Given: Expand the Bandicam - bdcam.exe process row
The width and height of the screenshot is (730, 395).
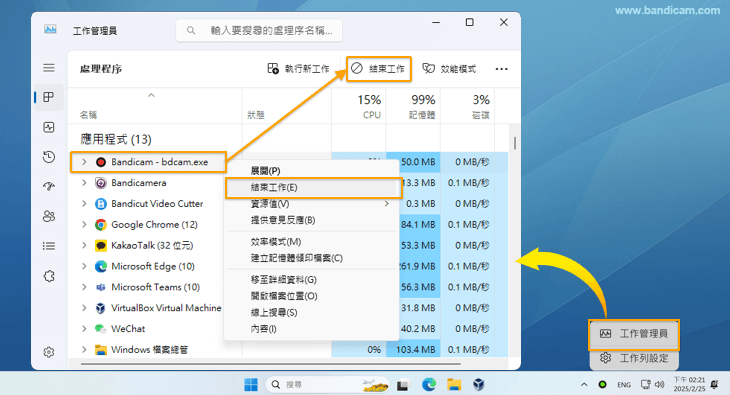Looking at the screenshot, I should pyautogui.click(x=84, y=162).
